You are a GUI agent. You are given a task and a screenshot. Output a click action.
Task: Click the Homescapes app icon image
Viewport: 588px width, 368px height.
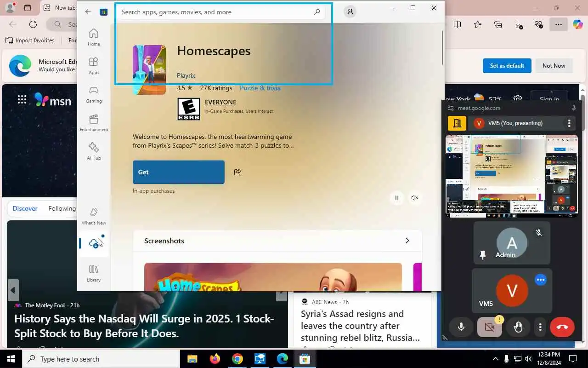[149, 70]
